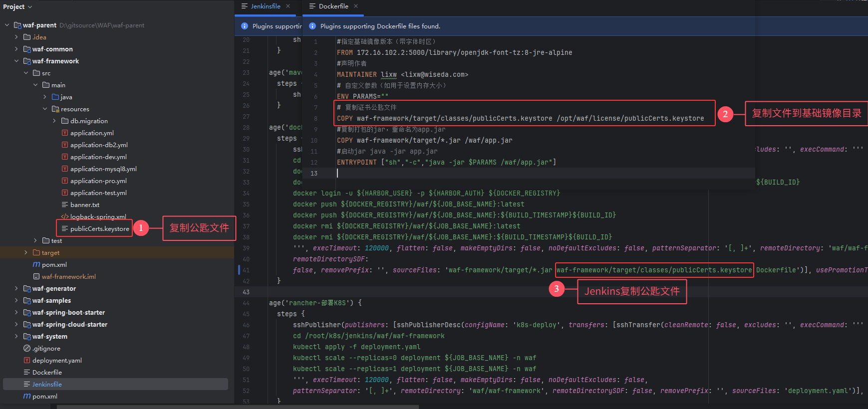Expand the db.migration folder

click(54, 121)
